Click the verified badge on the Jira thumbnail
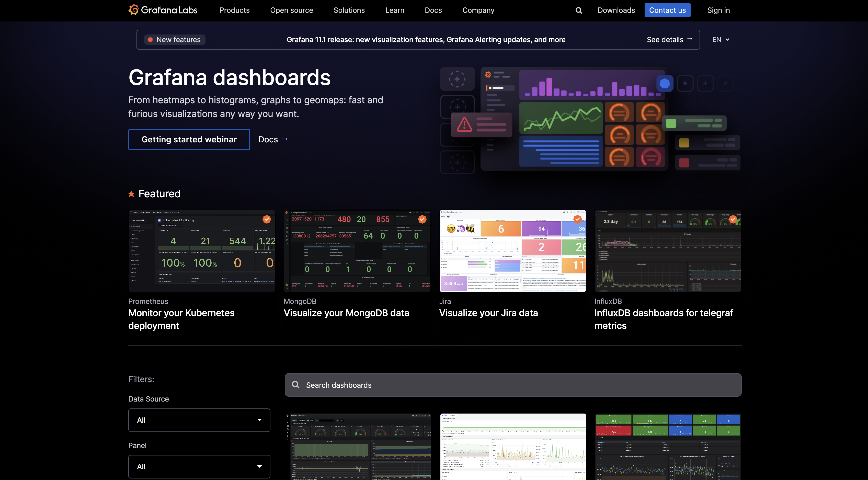The width and height of the screenshot is (868, 480). pyautogui.click(x=577, y=219)
